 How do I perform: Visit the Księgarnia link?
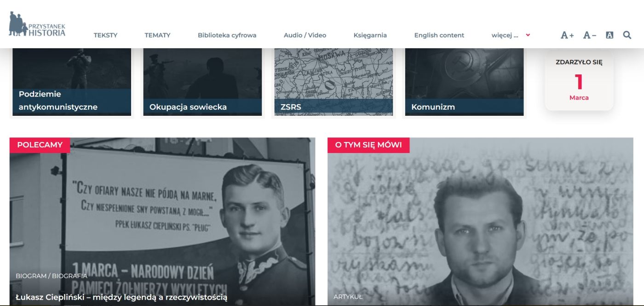pyautogui.click(x=370, y=35)
